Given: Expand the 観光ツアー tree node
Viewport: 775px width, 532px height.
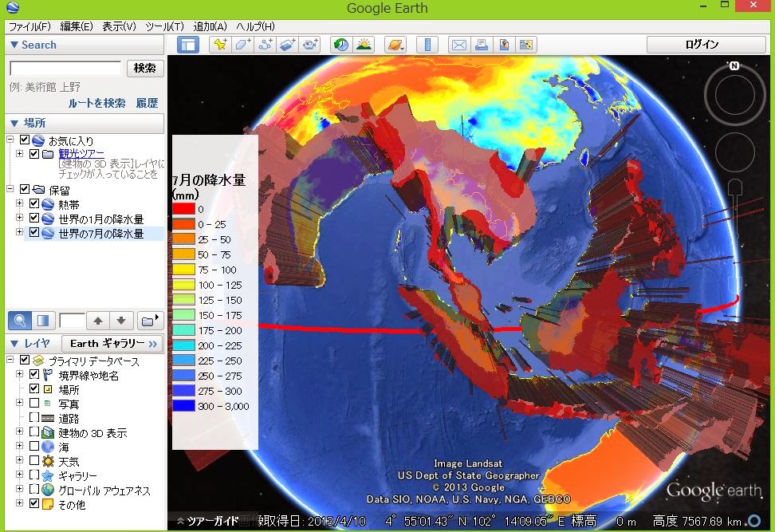Looking at the screenshot, I should pos(19,153).
